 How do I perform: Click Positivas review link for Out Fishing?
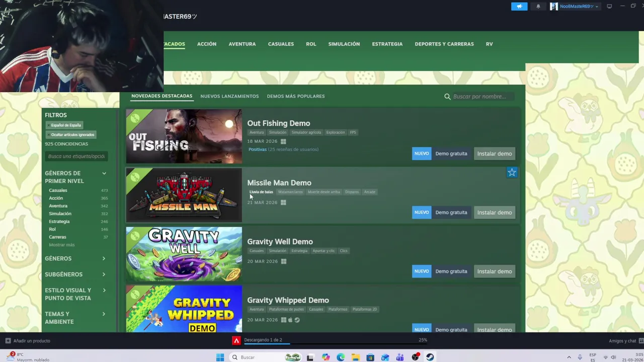257,149
